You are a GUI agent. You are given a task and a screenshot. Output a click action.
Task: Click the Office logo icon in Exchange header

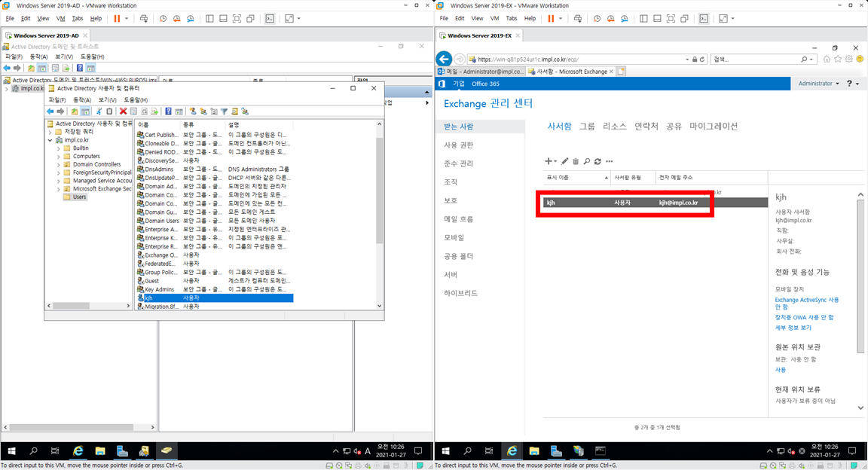[x=442, y=84]
